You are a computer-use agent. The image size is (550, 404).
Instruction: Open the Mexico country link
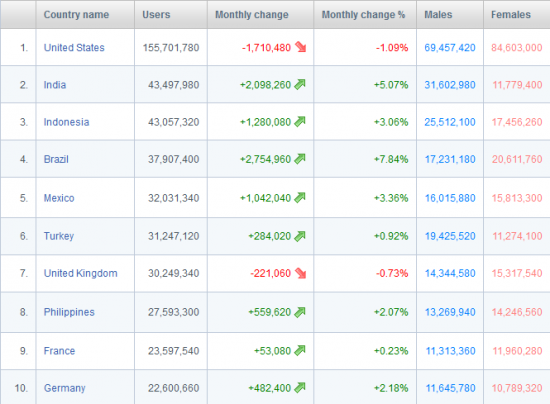pos(59,198)
